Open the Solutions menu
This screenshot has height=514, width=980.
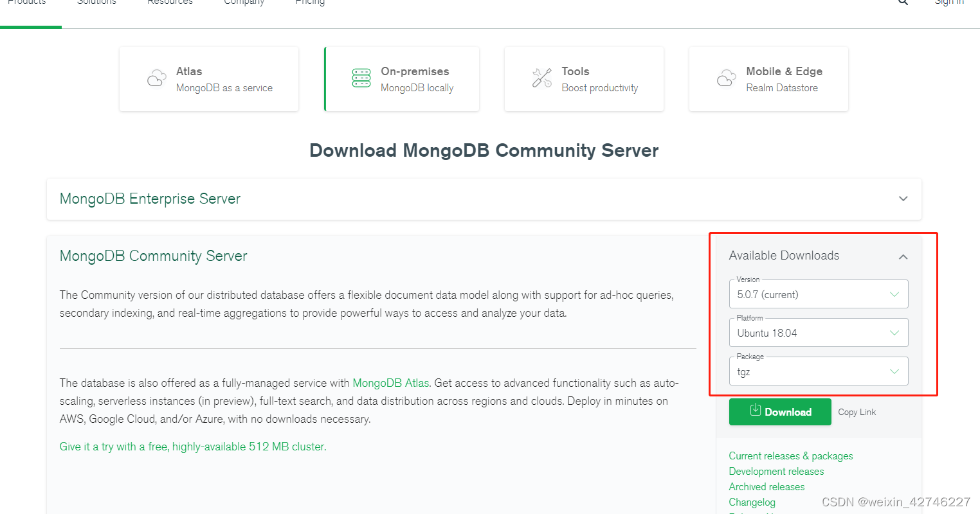[96, 3]
